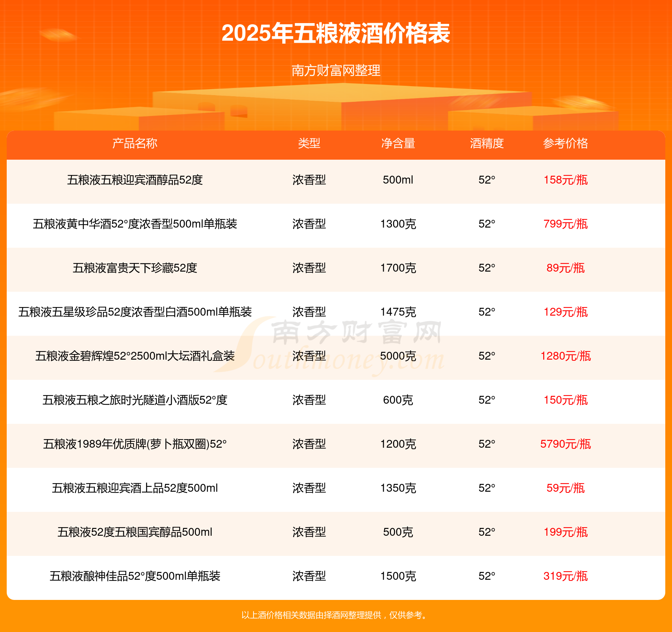Click the price 129元/瓶
The image size is (672, 632).
(x=566, y=312)
